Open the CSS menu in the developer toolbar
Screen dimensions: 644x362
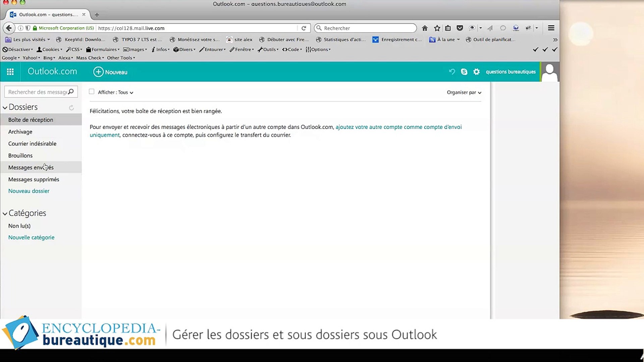pos(74,49)
